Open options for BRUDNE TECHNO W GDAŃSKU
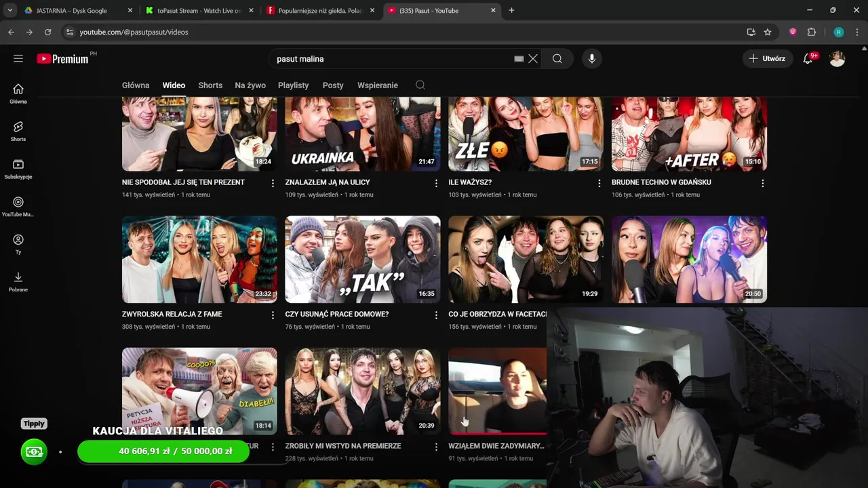The image size is (868, 488). point(762,183)
